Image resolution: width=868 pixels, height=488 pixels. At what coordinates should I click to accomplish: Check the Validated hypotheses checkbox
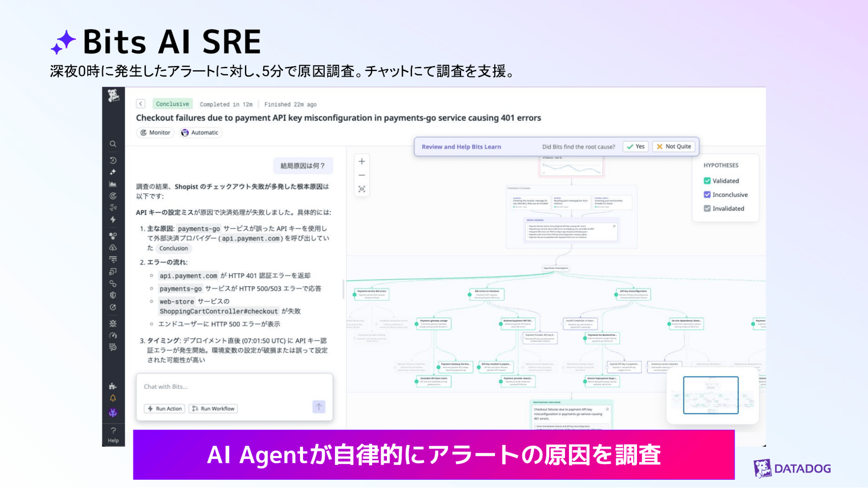coord(708,181)
